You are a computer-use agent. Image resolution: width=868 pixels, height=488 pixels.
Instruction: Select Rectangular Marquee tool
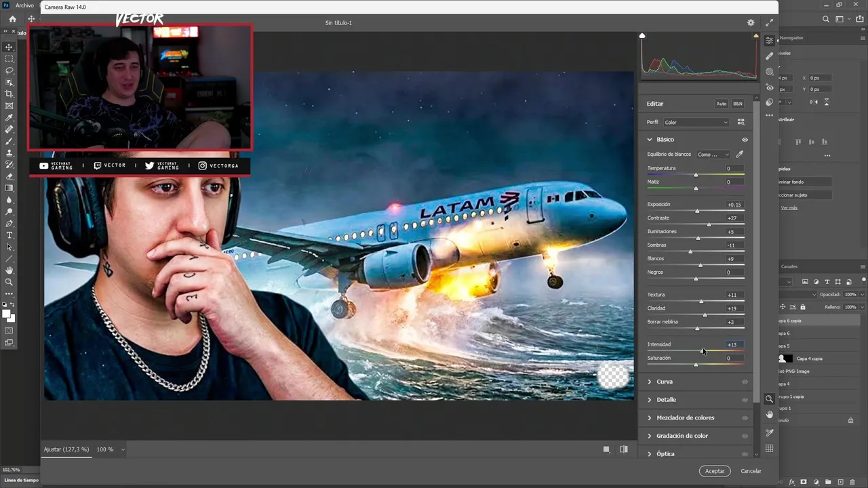pyautogui.click(x=9, y=59)
